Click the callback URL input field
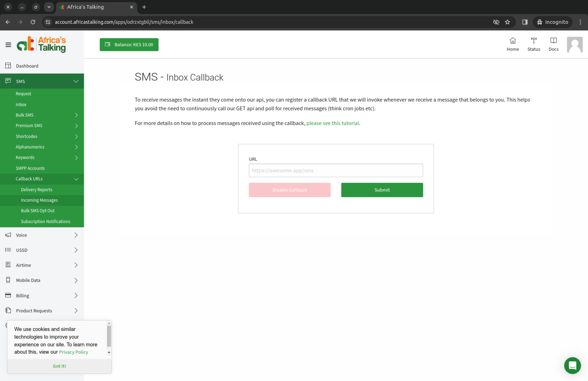This screenshot has height=381, width=588. point(336,170)
